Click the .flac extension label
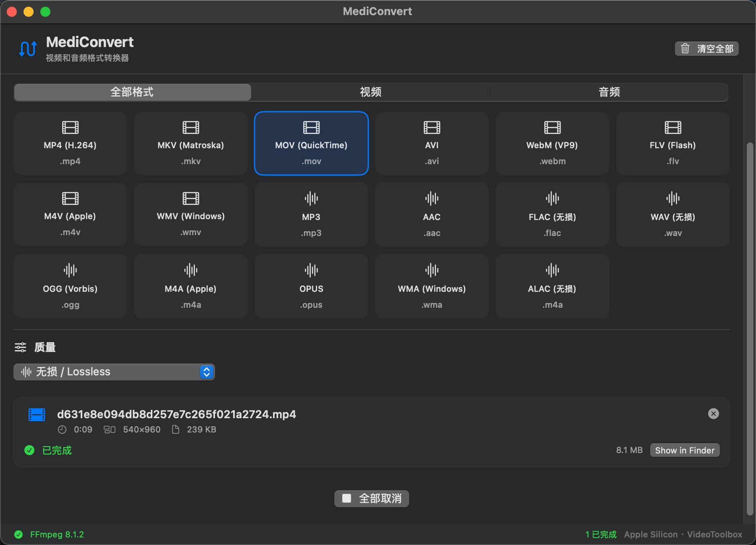This screenshot has width=756, height=545. click(x=552, y=233)
